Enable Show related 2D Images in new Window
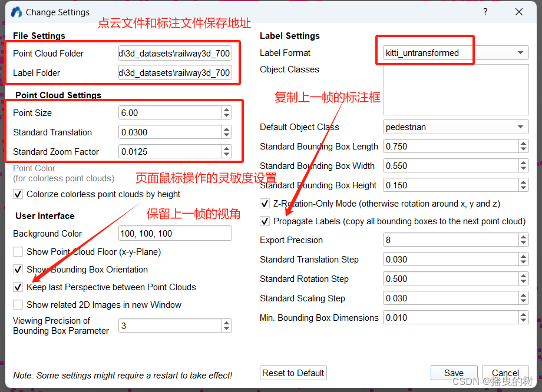 tap(18, 305)
